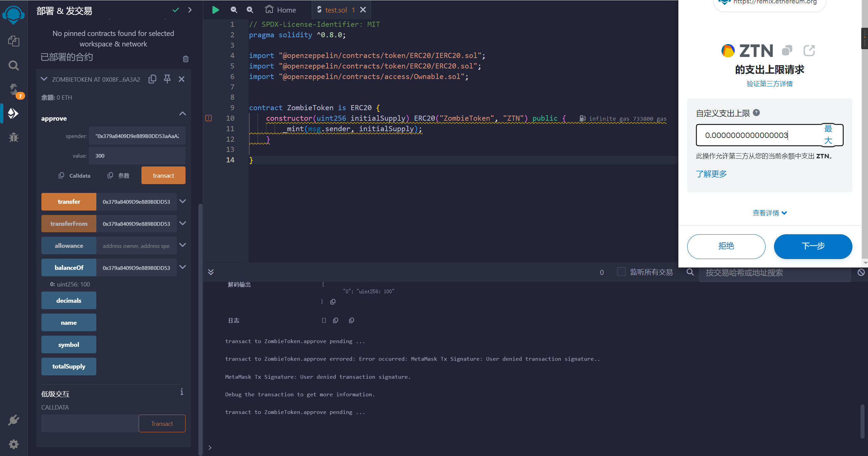Click the warning marker on line 10
The width and height of the screenshot is (868, 456).
(209, 118)
